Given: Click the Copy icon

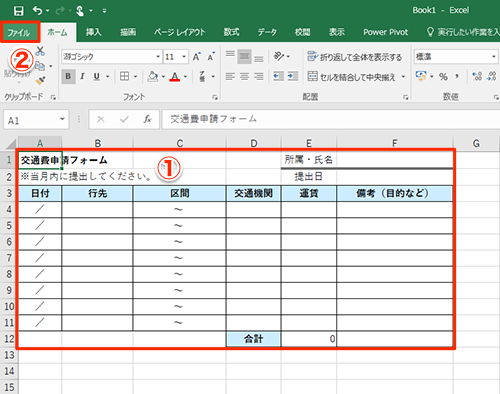Looking at the screenshot, I should point(40,66).
